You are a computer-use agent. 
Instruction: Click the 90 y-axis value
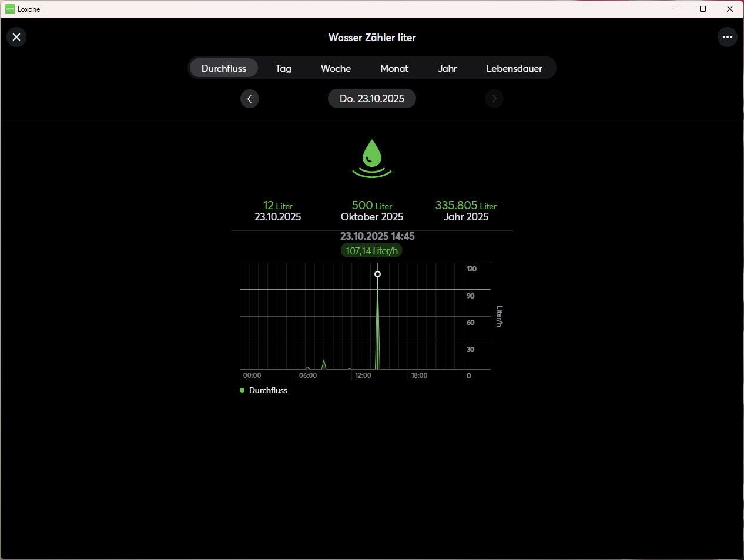[470, 296]
